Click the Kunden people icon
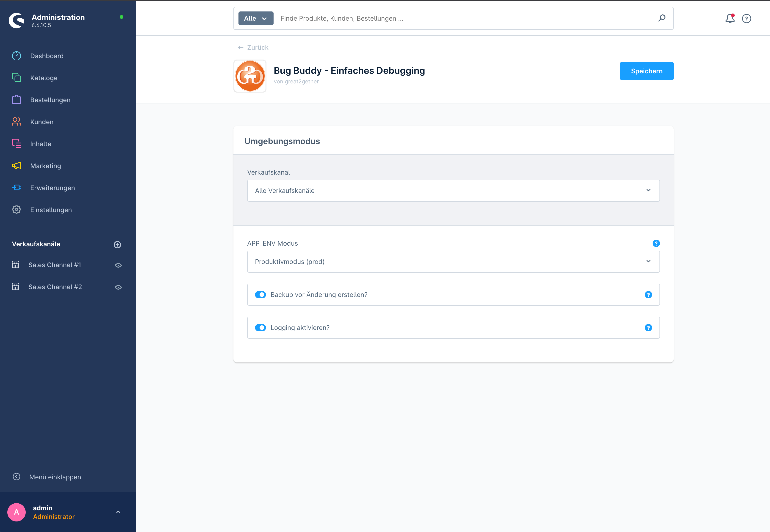The height and width of the screenshot is (532, 770). [x=16, y=122]
